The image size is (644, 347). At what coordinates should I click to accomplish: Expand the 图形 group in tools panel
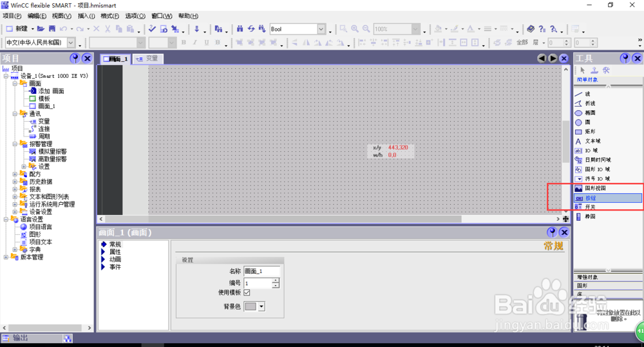(608, 285)
